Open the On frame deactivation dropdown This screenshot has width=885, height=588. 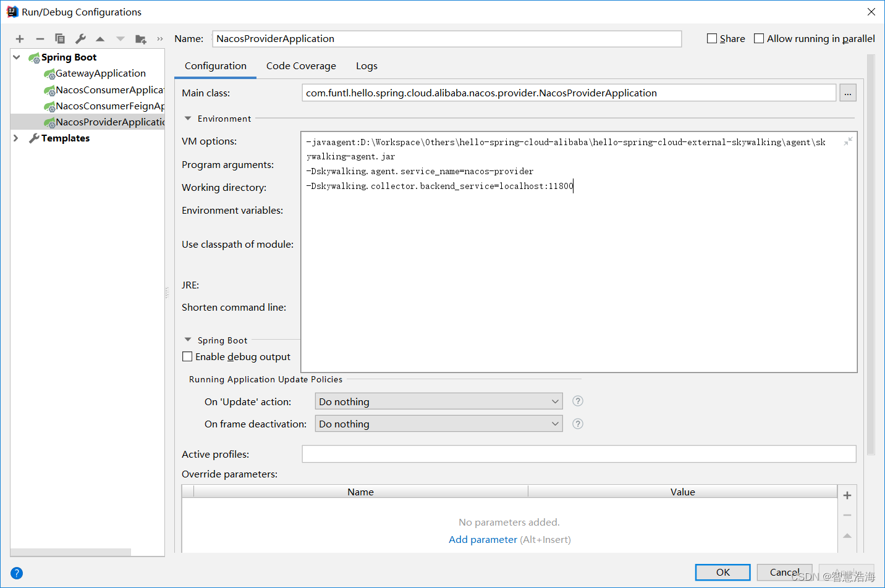point(554,424)
